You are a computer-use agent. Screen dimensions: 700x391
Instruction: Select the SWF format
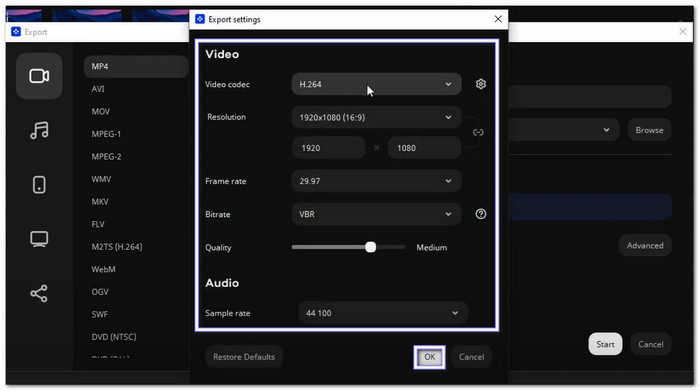[100, 314]
